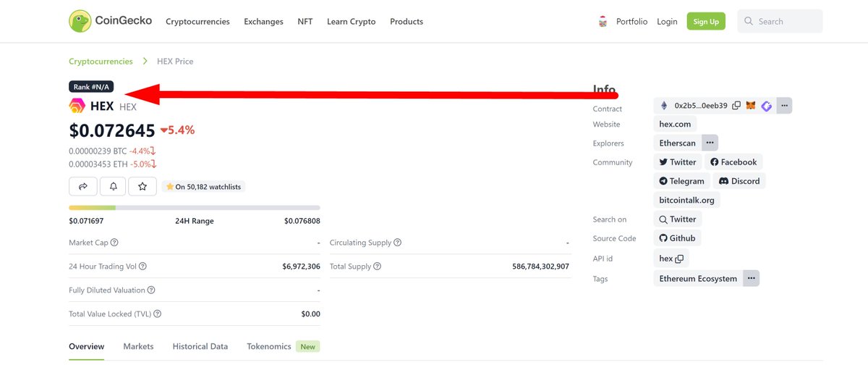This screenshot has width=868, height=365.
Task: Click the HEX coin logo icon
Action: tap(77, 106)
